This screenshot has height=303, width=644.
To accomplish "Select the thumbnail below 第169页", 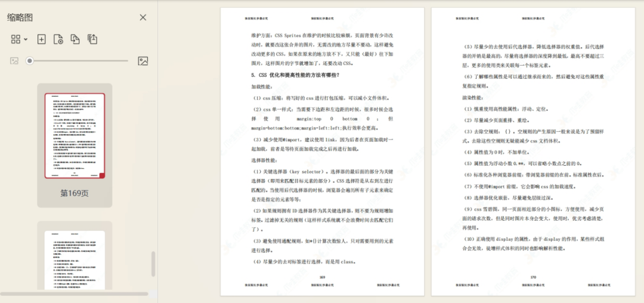I will pyautogui.click(x=75, y=260).
